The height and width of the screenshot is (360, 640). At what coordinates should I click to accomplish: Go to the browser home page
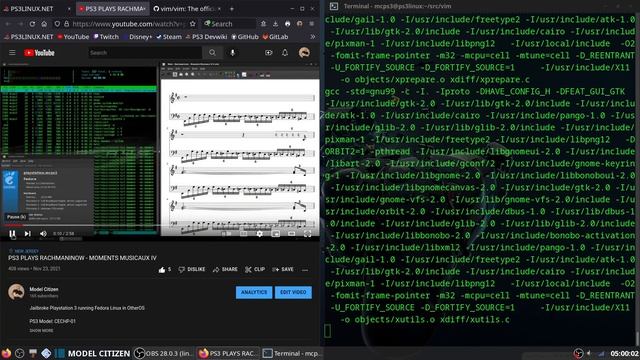click(44, 24)
